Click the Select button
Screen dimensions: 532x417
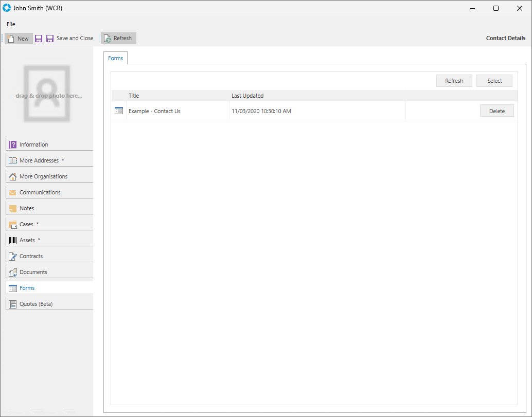pyautogui.click(x=494, y=81)
